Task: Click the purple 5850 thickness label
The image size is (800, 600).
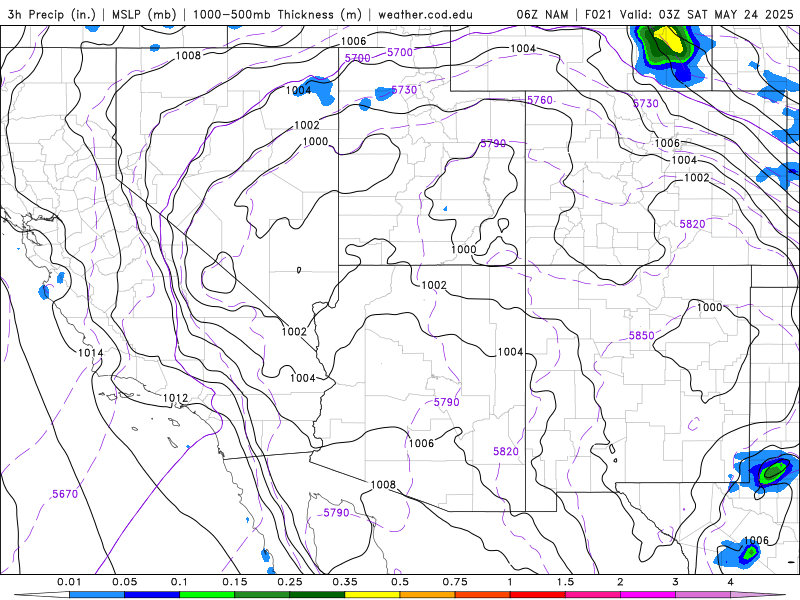Action: click(641, 335)
